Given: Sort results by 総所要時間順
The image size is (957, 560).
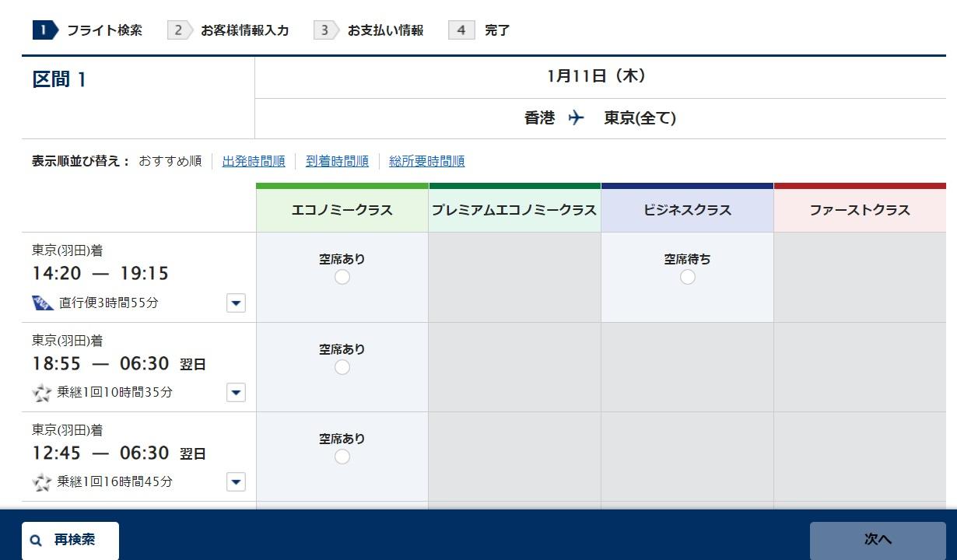Looking at the screenshot, I should click(426, 161).
